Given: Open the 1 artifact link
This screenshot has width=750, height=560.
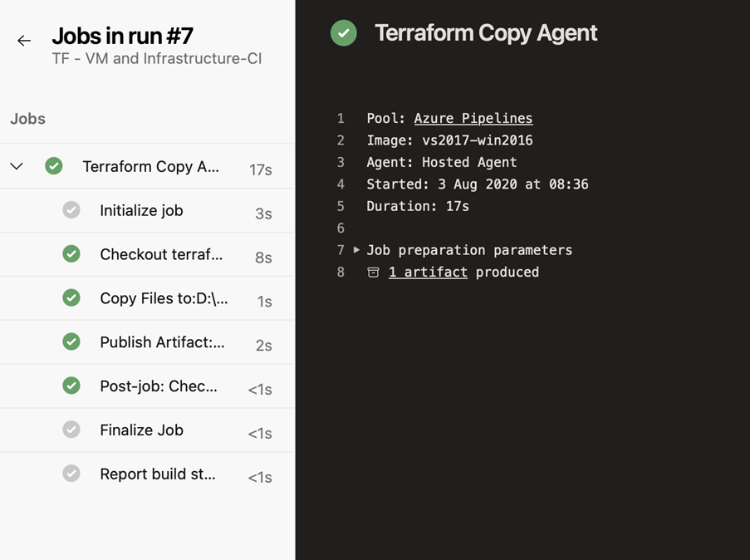Looking at the screenshot, I should [428, 272].
